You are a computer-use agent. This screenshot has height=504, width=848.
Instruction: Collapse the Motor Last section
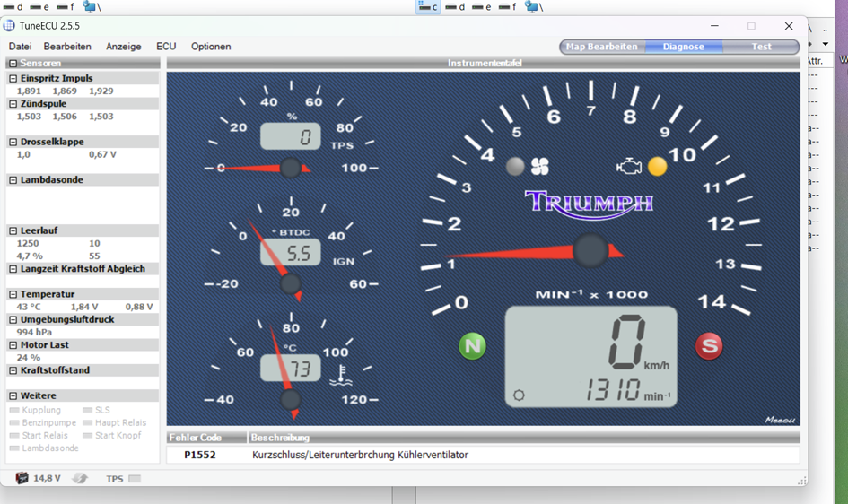[13, 345]
